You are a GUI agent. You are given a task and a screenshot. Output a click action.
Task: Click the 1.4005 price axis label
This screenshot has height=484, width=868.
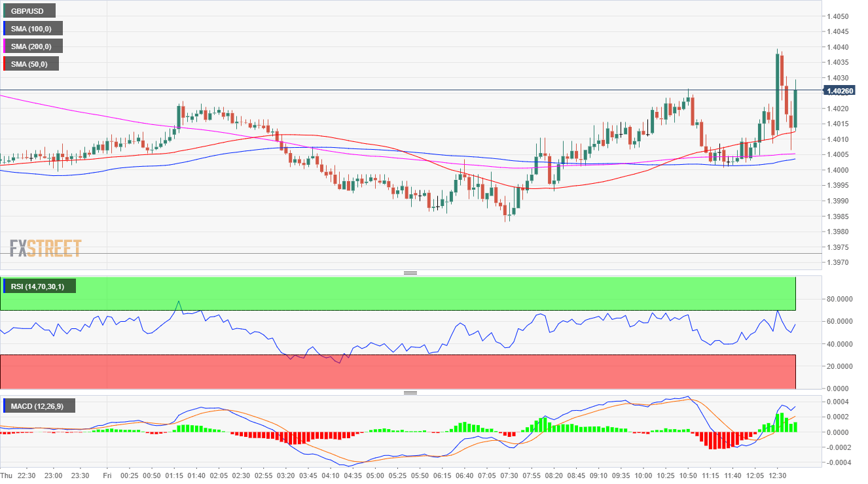point(838,155)
